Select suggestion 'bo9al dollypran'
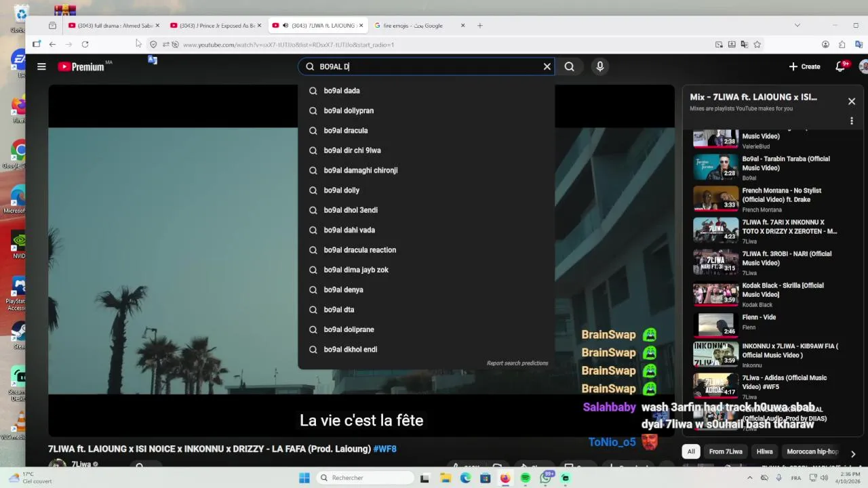The width and height of the screenshot is (868, 488). pos(426,110)
